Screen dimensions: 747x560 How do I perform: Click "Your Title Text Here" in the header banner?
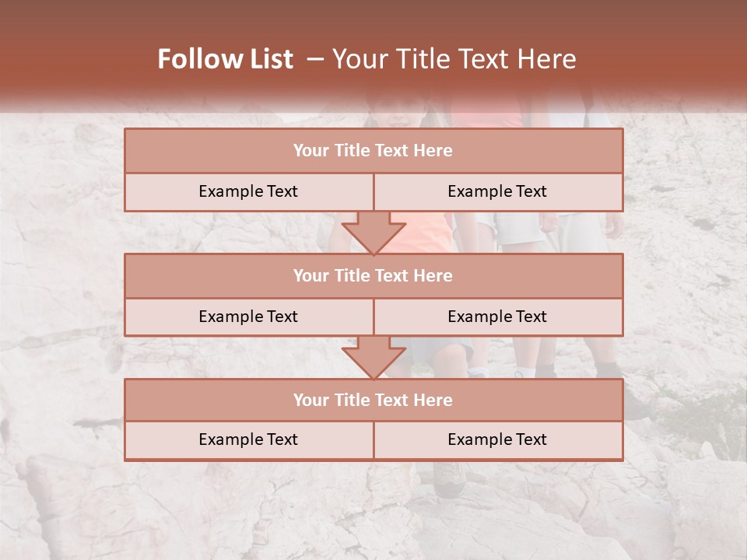tap(454, 59)
